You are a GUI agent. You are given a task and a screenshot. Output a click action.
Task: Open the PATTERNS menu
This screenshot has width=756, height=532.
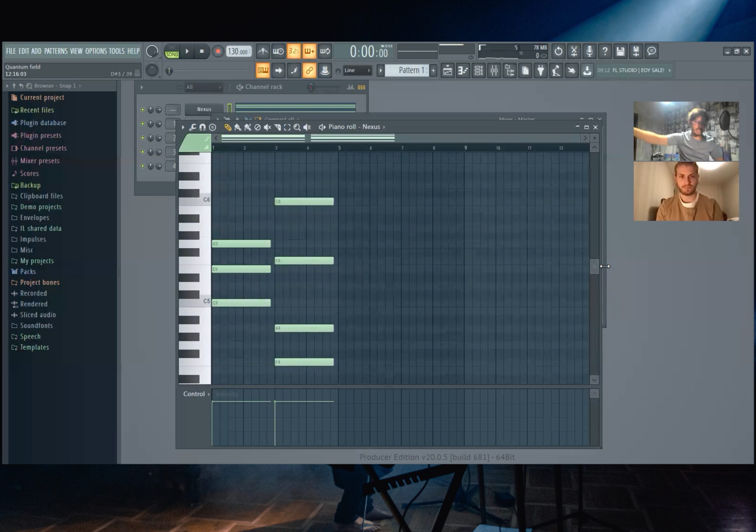(56, 51)
